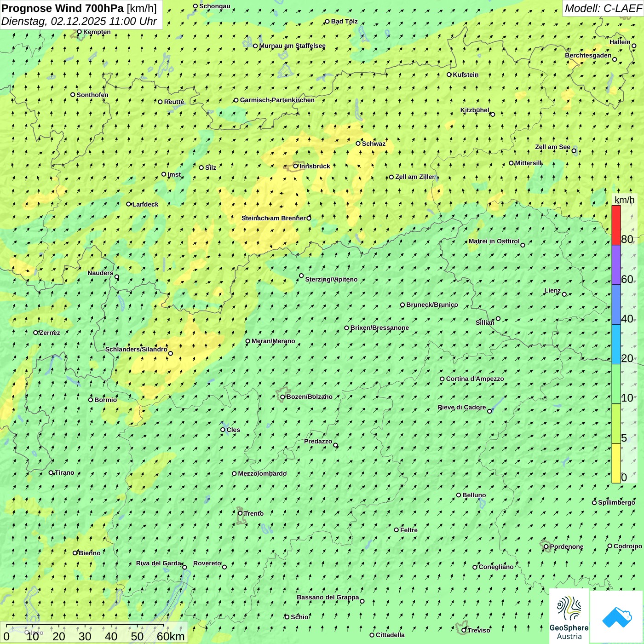Click the blue cloud logo icon
Viewport: 644px width, 644px height.
pos(617,617)
